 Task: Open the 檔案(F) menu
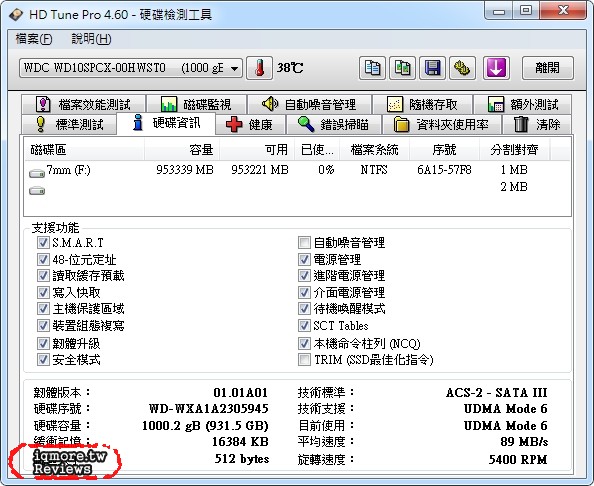click(x=34, y=39)
